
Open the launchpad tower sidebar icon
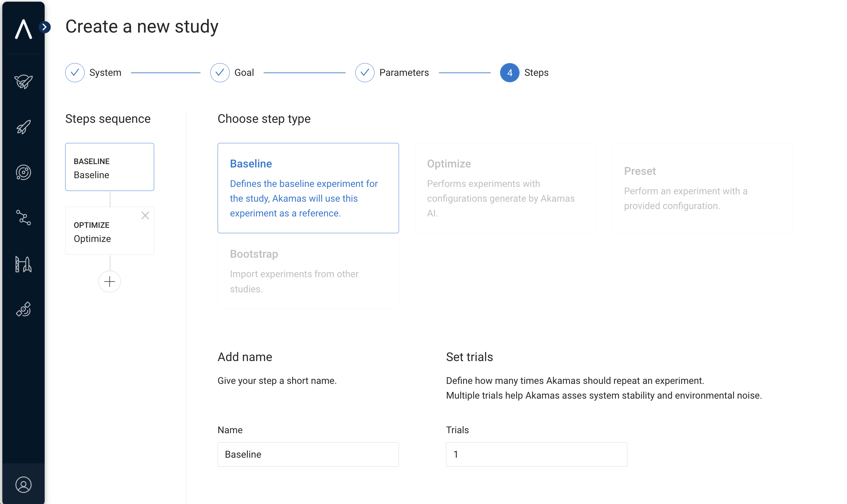pyautogui.click(x=24, y=264)
